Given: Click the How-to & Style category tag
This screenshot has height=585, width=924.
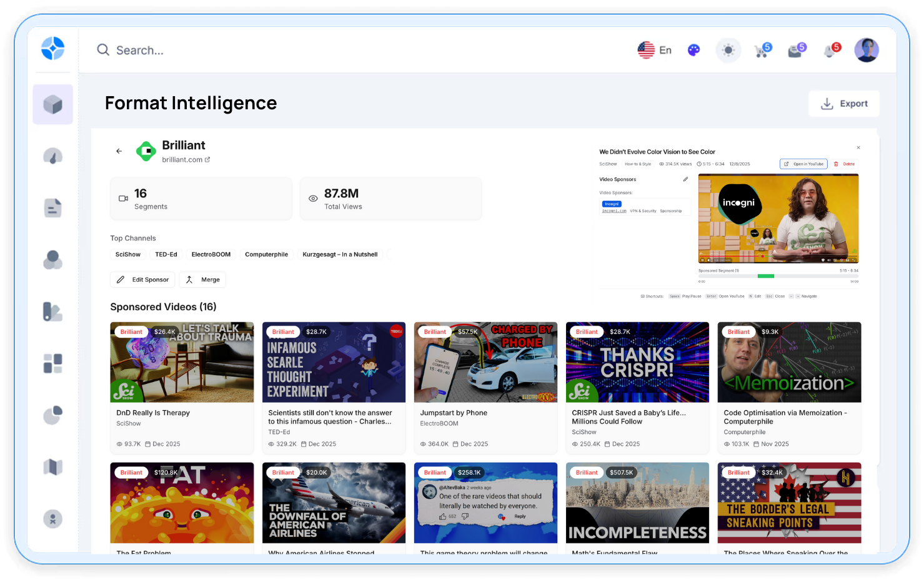Looking at the screenshot, I should pyautogui.click(x=638, y=164).
